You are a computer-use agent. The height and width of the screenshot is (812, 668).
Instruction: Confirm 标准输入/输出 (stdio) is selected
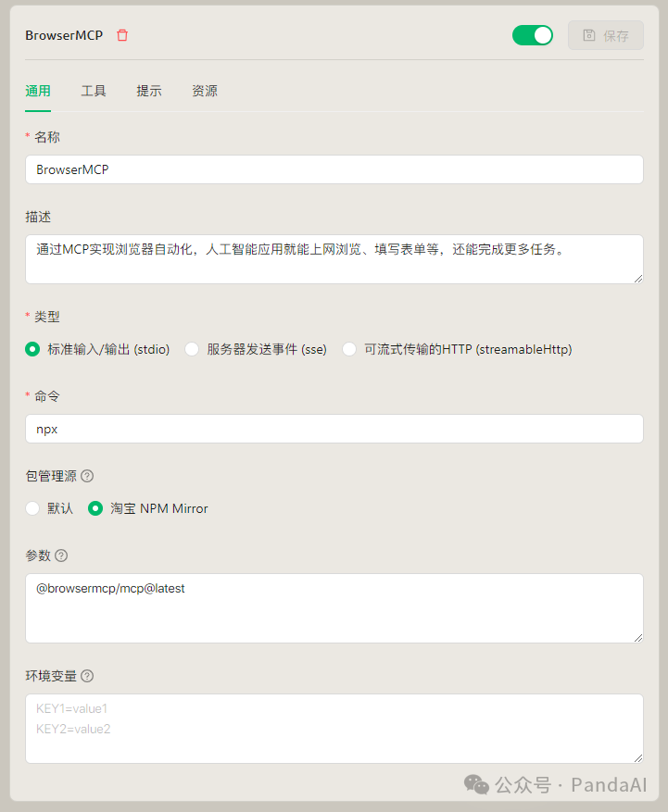(32, 350)
